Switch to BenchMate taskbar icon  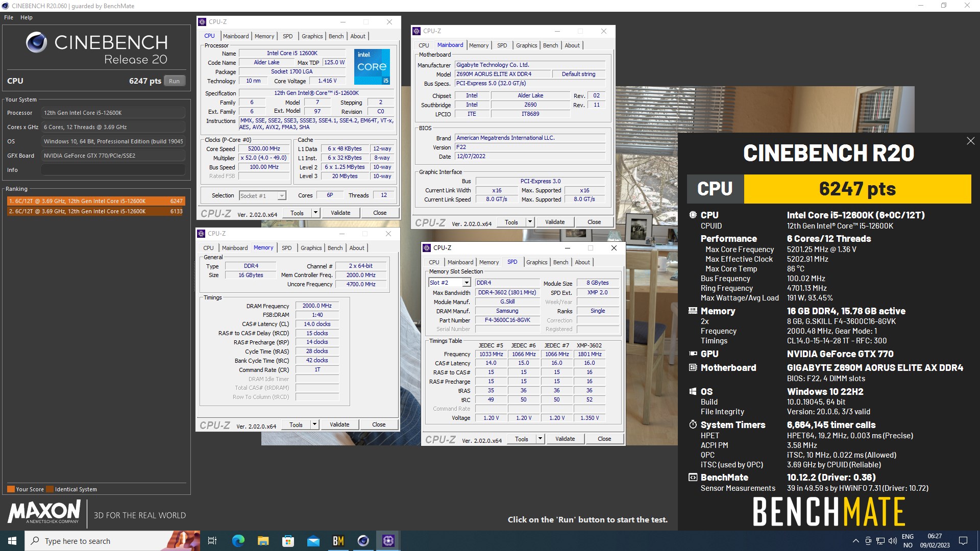tap(338, 541)
